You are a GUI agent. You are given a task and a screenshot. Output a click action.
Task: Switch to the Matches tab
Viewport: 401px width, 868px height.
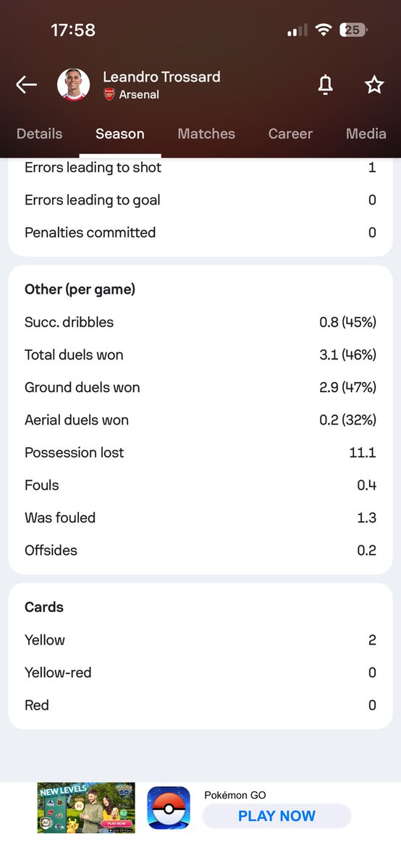(206, 134)
